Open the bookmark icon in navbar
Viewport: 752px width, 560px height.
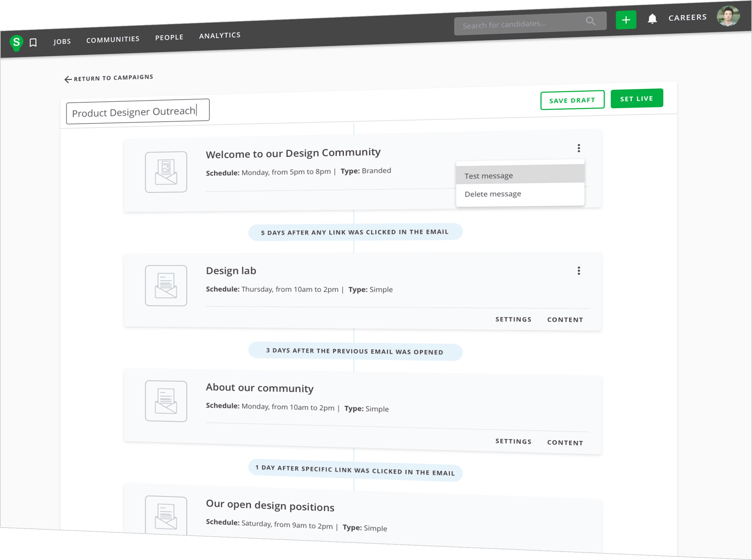click(33, 43)
